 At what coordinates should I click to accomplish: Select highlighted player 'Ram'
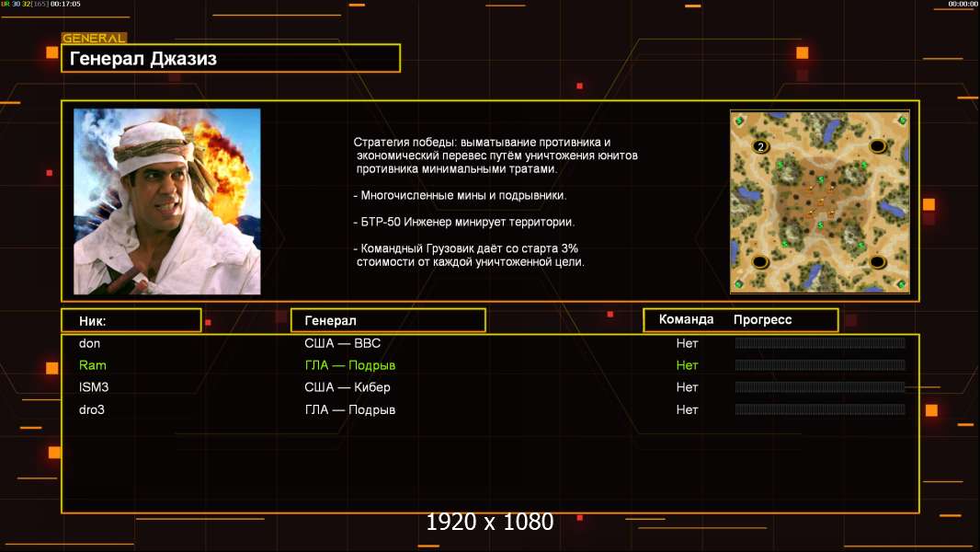[x=93, y=365]
